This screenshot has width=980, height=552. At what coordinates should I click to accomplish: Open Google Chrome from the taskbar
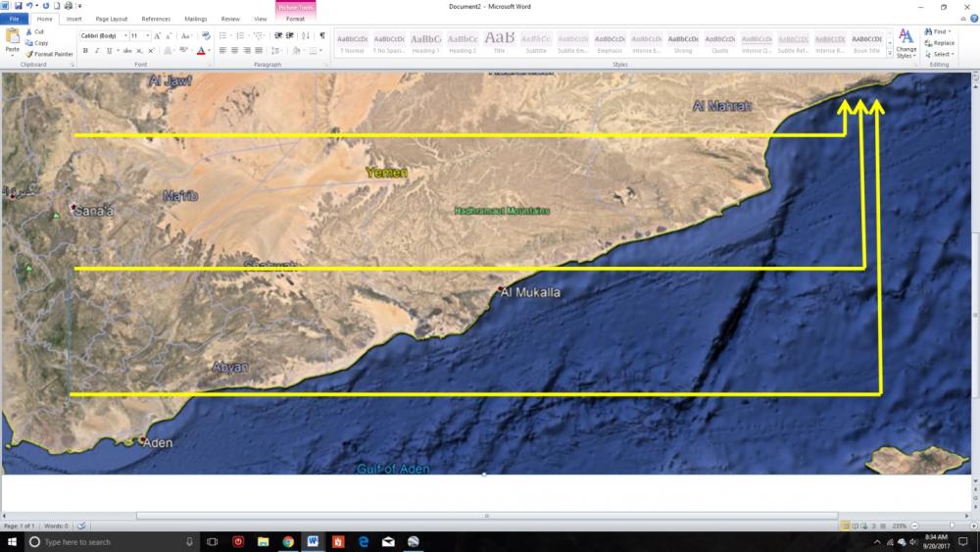288,542
